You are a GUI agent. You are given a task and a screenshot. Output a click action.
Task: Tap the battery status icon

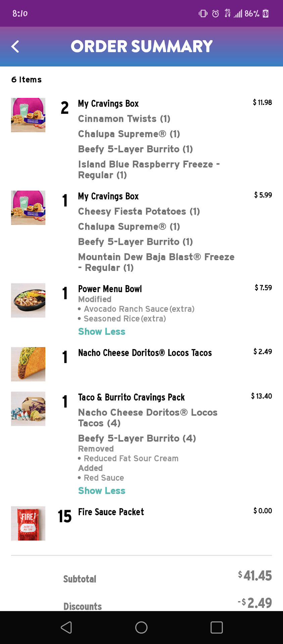[x=266, y=13]
